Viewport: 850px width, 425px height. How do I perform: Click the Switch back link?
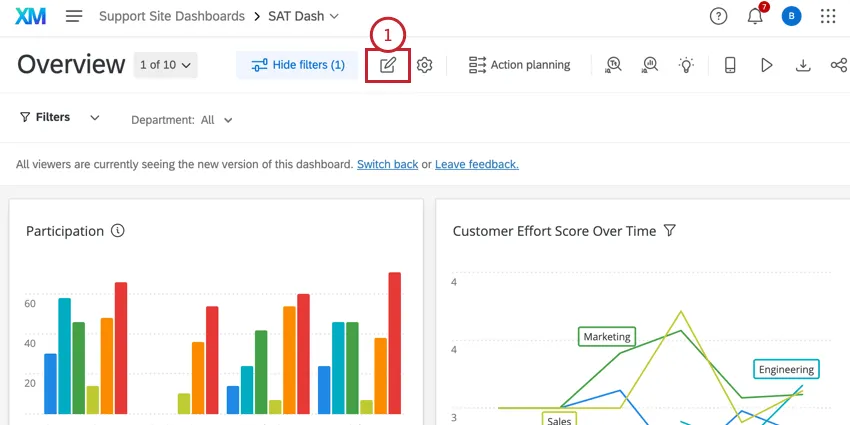[387, 164]
